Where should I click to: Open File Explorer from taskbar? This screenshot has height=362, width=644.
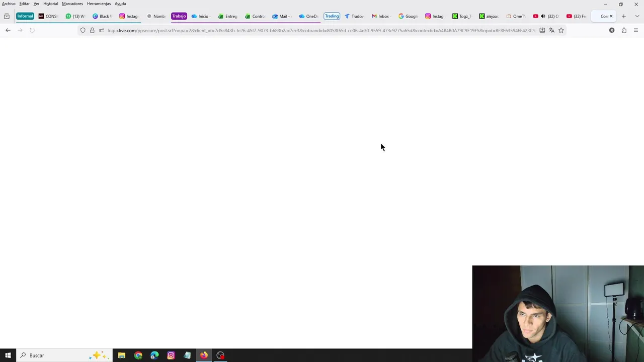[122, 355]
